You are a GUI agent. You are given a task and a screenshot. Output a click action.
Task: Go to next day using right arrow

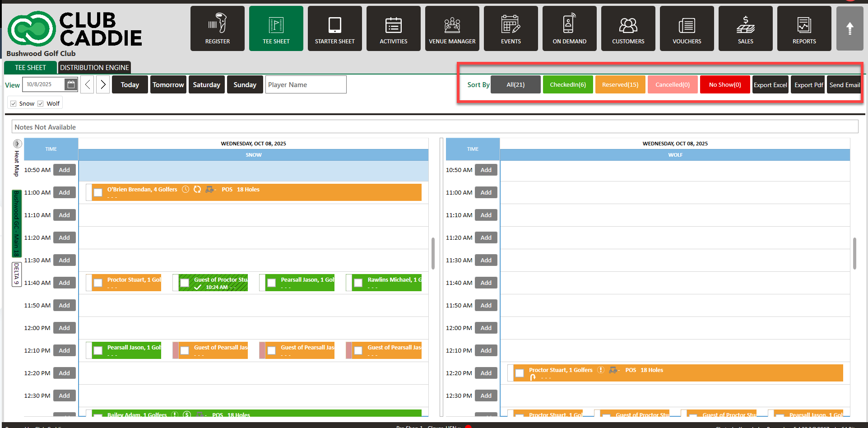pyautogui.click(x=103, y=84)
